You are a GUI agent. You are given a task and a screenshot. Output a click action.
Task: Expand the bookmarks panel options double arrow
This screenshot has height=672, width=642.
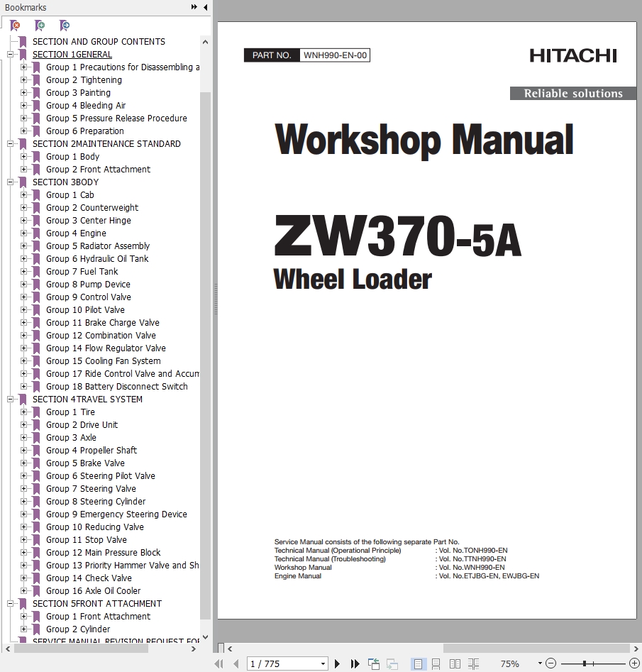click(x=194, y=7)
